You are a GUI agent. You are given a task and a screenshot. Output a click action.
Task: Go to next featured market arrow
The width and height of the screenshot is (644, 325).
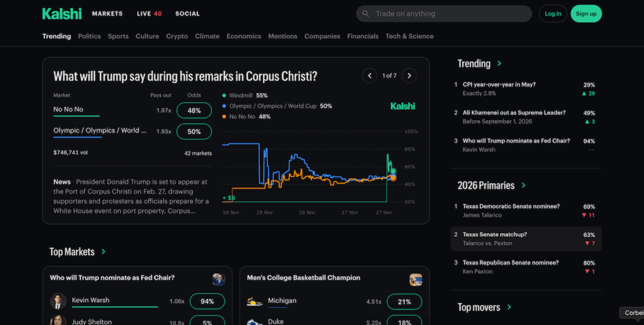(x=409, y=75)
